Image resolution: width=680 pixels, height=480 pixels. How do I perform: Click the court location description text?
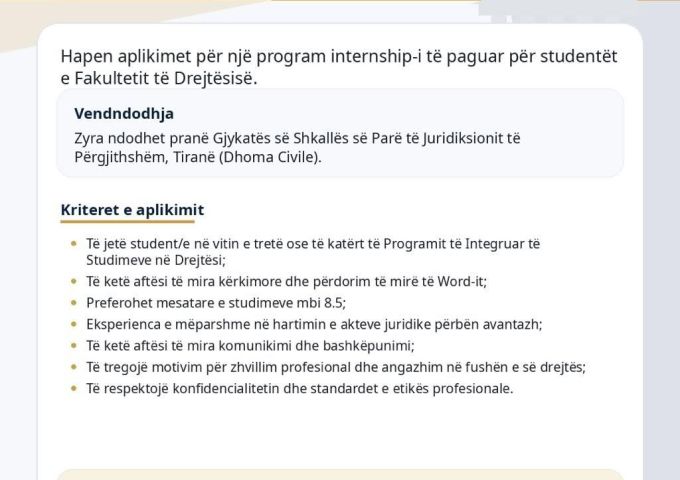[x=297, y=147]
